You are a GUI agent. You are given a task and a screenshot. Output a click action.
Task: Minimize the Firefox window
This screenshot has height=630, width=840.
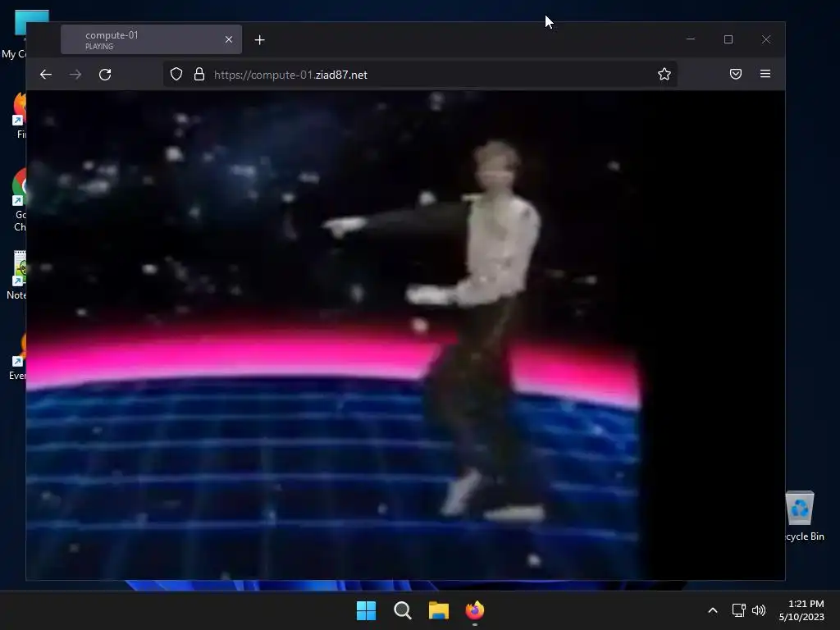[x=691, y=39]
